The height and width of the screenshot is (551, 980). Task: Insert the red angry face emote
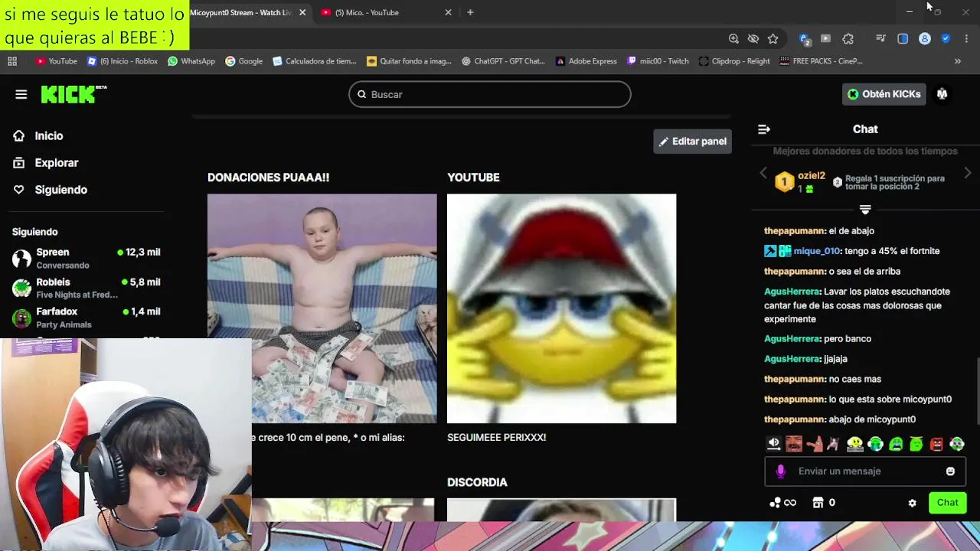pyautogui.click(x=936, y=444)
